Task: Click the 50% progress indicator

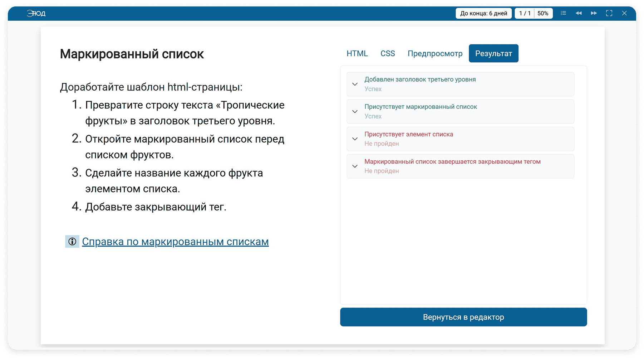Action: [x=543, y=13]
